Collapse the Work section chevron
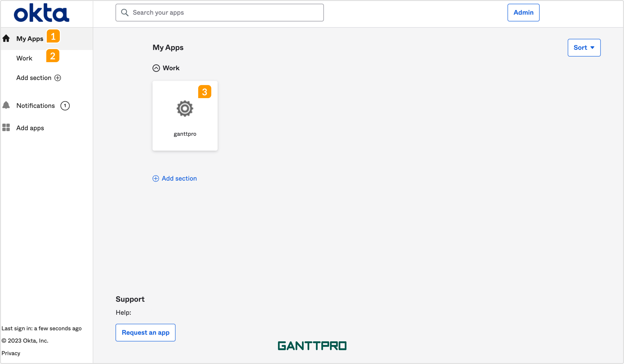The height and width of the screenshot is (364, 624). coord(156,68)
